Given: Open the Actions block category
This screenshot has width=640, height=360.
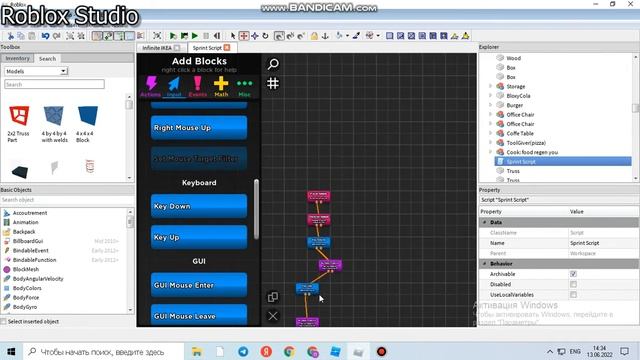Looking at the screenshot, I should click(x=151, y=87).
